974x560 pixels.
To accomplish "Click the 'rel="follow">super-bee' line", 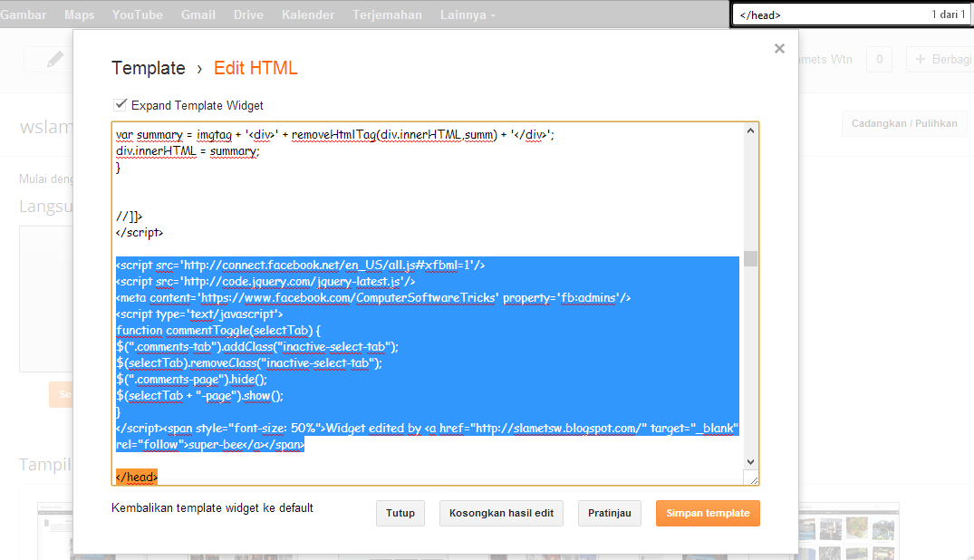I will point(210,445).
